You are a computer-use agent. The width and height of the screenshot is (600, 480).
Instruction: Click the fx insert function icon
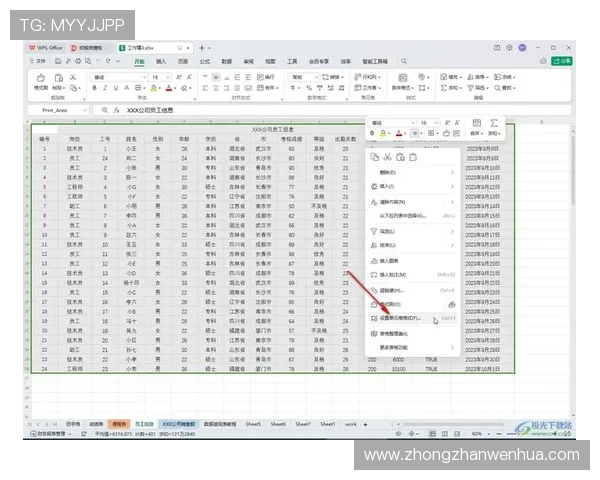pos(116,110)
